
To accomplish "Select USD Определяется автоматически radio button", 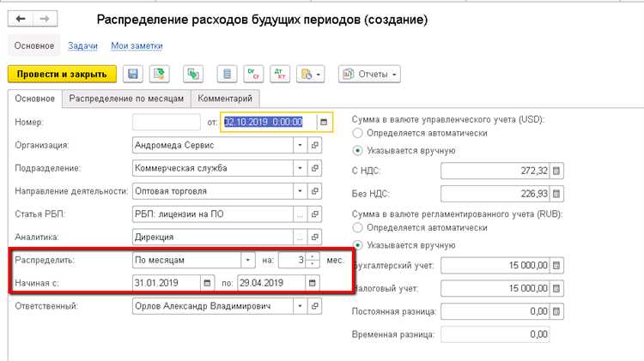I will pos(358,133).
